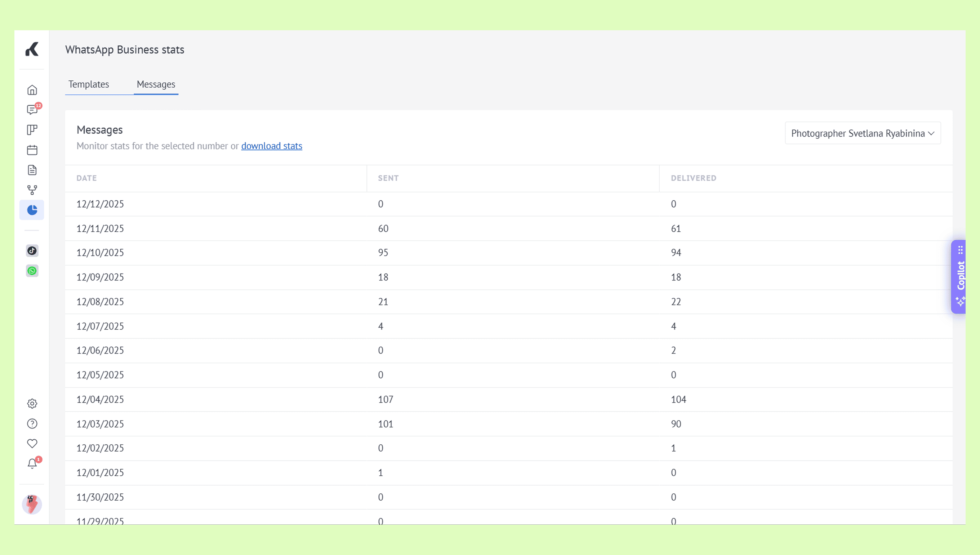Open the help question mark icon
The height and width of the screenshot is (555, 980).
[32, 424]
